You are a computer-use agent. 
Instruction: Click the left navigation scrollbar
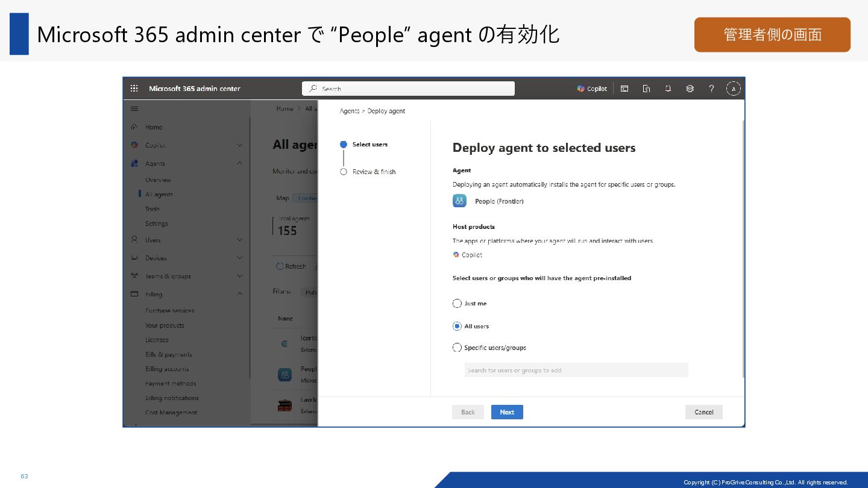click(250, 247)
